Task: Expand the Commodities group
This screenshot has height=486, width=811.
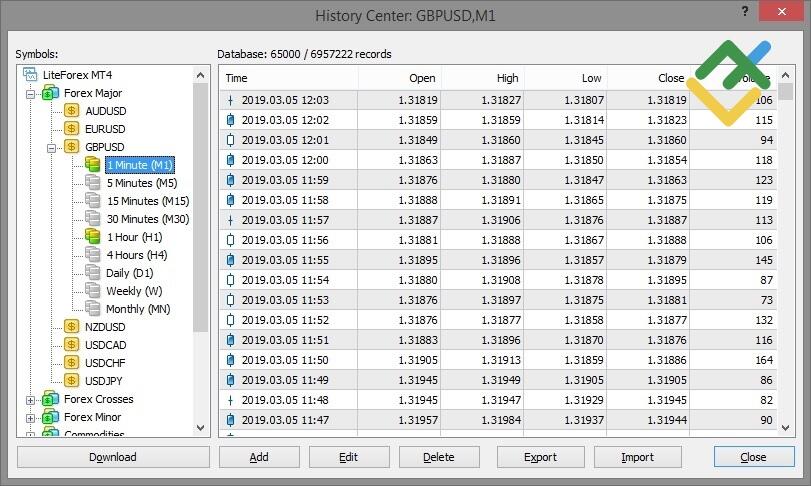Action: tap(31, 435)
